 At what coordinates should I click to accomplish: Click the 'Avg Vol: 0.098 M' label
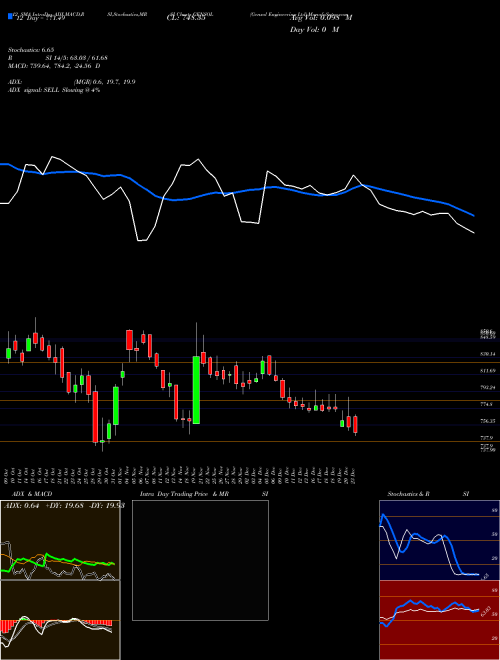tap(321, 18)
